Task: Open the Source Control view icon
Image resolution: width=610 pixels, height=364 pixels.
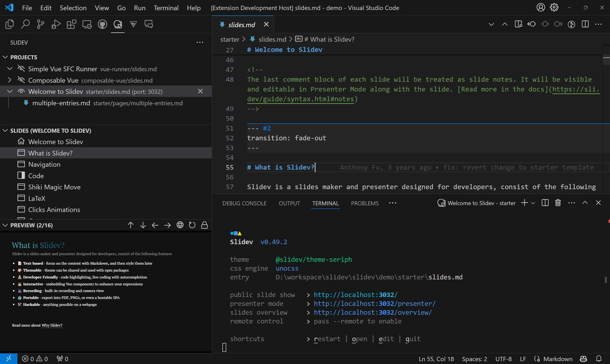Action: click(x=41, y=24)
